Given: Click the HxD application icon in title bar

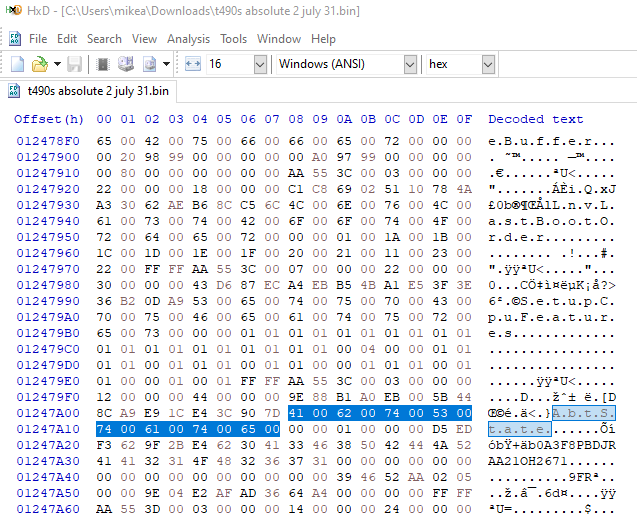Looking at the screenshot, I should click(x=14, y=10).
